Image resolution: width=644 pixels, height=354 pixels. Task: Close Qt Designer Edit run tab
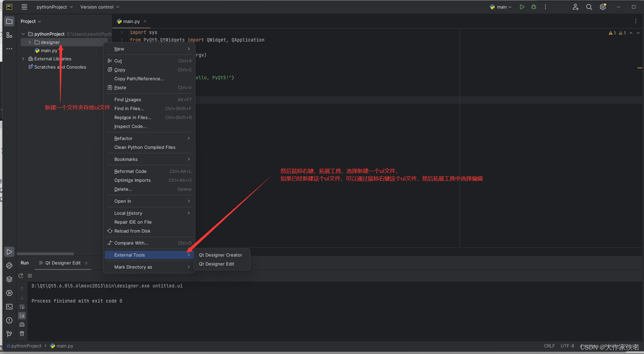(86, 263)
